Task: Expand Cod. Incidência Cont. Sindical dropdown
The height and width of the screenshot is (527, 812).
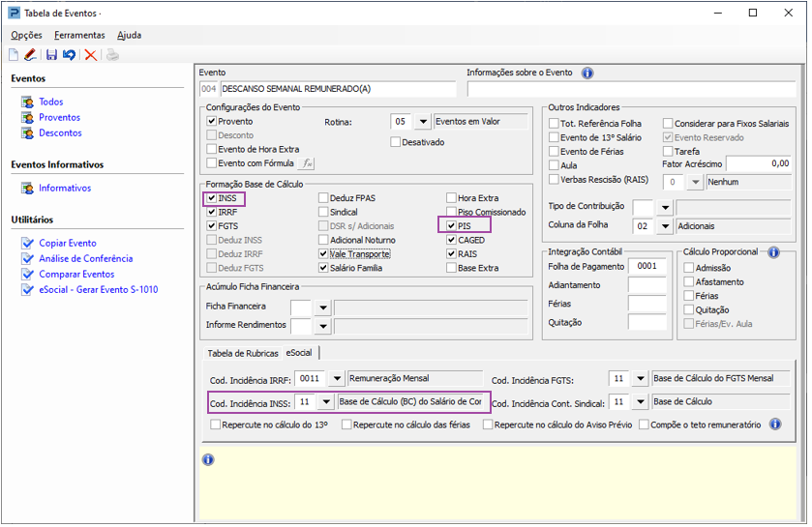Action: [640, 402]
